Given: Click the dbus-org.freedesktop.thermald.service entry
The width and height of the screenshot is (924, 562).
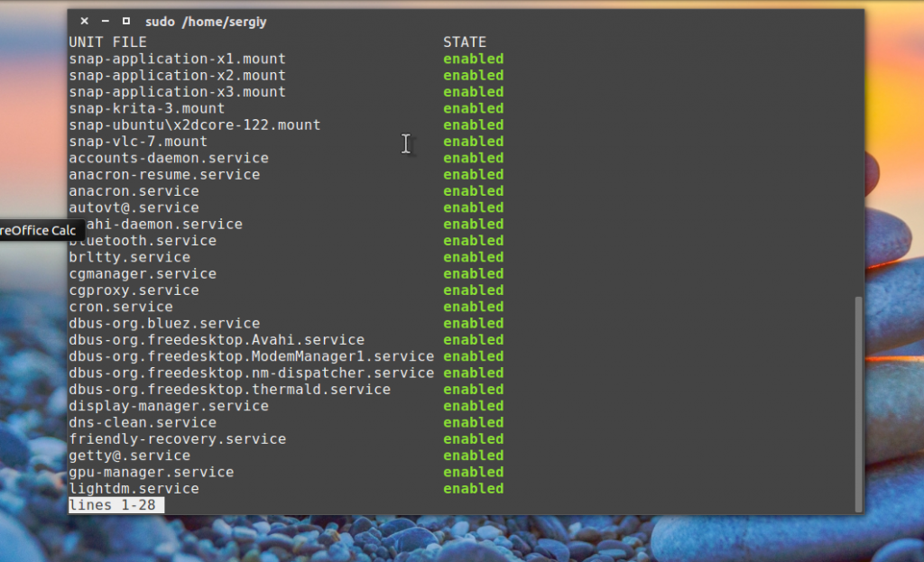Looking at the screenshot, I should pyautogui.click(x=229, y=389).
